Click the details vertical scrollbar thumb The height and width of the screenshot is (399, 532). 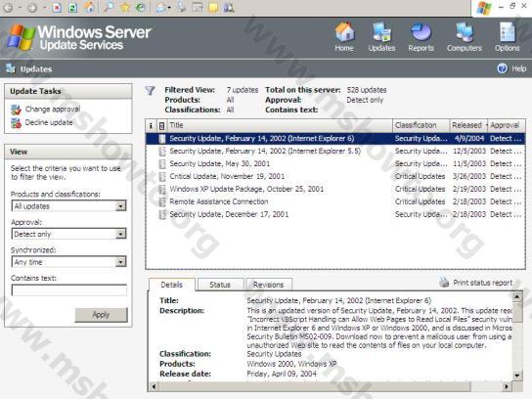click(x=516, y=312)
